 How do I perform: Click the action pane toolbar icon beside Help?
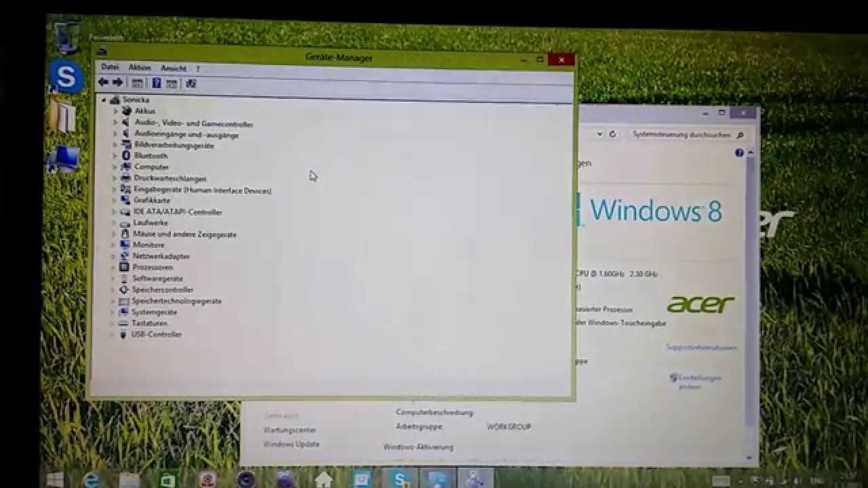point(172,83)
